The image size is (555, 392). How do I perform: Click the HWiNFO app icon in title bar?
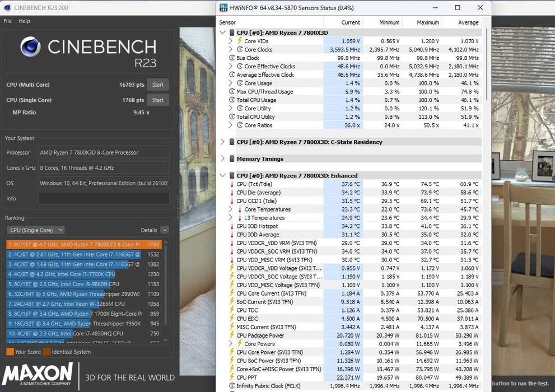223,7
